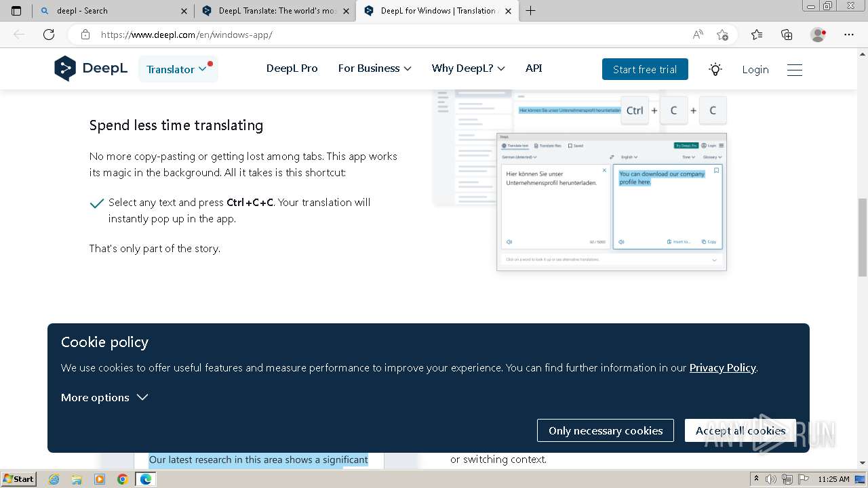Screen dimensions: 868x488
Task: Select the DeepL for Windows tab
Action: 437,11
